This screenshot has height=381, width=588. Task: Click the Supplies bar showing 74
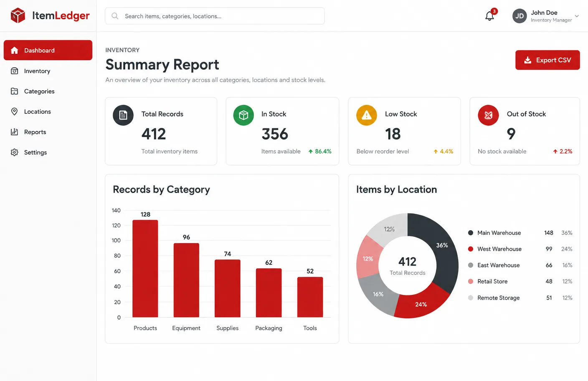[228, 289]
